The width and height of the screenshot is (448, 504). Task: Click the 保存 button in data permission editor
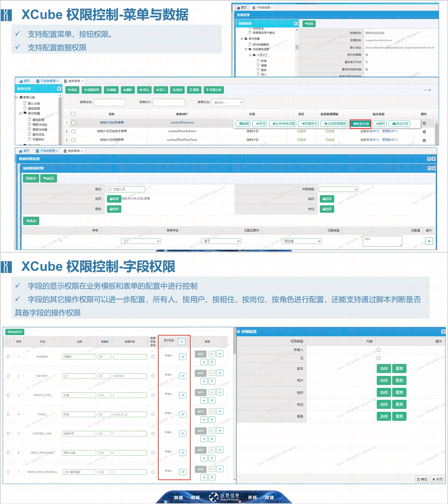(x=31, y=178)
